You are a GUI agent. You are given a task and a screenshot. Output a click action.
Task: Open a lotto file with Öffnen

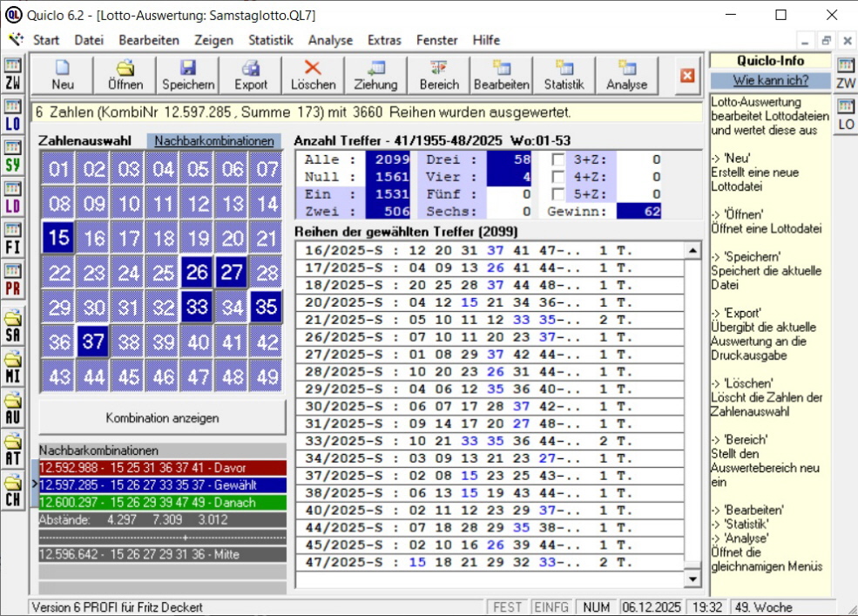125,75
